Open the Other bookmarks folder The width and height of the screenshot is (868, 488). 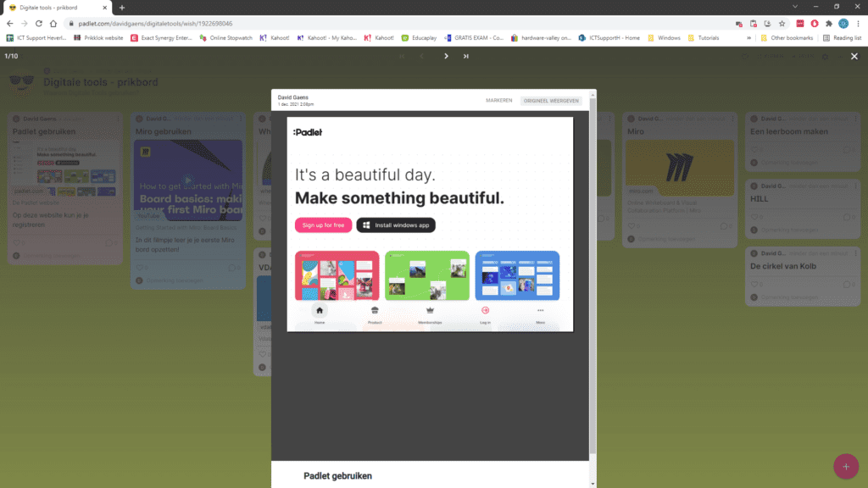(787, 38)
